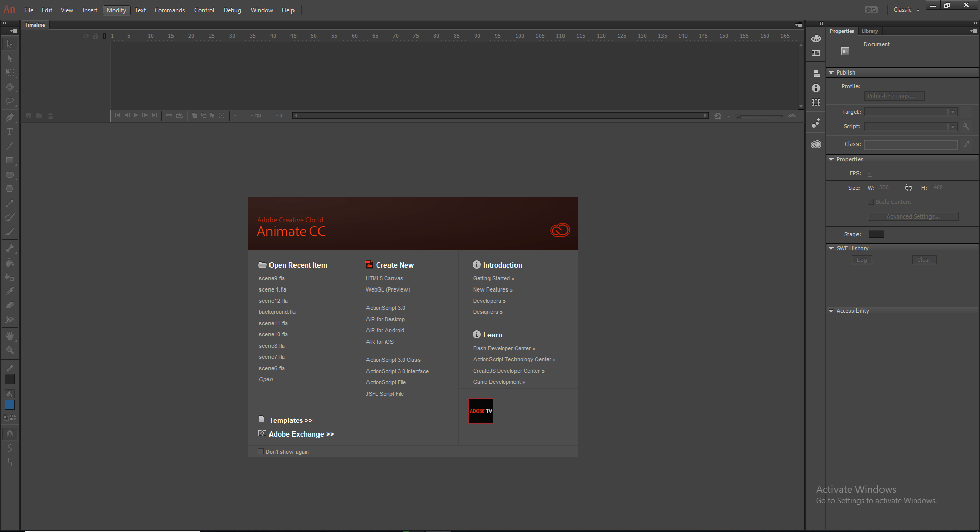Choose the Rectangle tool

point(10,160)
